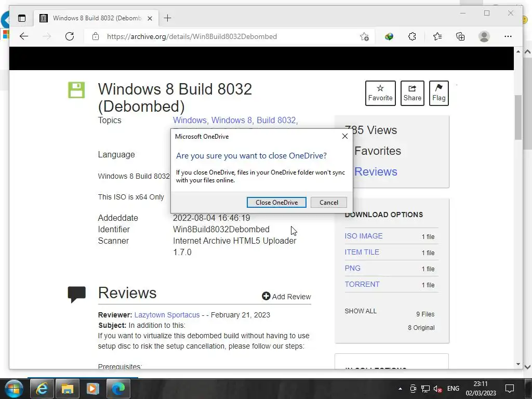Screen dimensions: 532x399
Task: Show hidden tray icons arrow
Action: [x=401, y=389]
